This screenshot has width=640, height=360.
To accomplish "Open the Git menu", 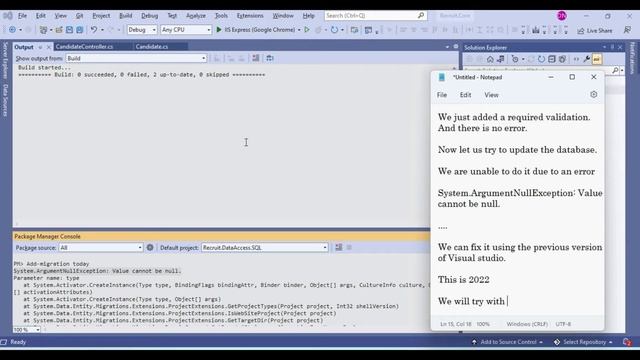I will 79,16.
